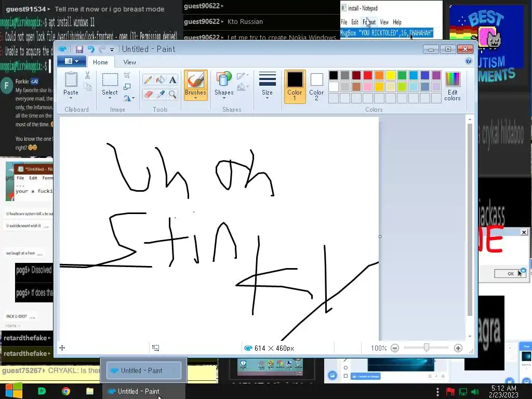Switch to the Home ribbon tab
This screenshot has width=532, height=399.
pyautogui.click(x=100, y=62)
